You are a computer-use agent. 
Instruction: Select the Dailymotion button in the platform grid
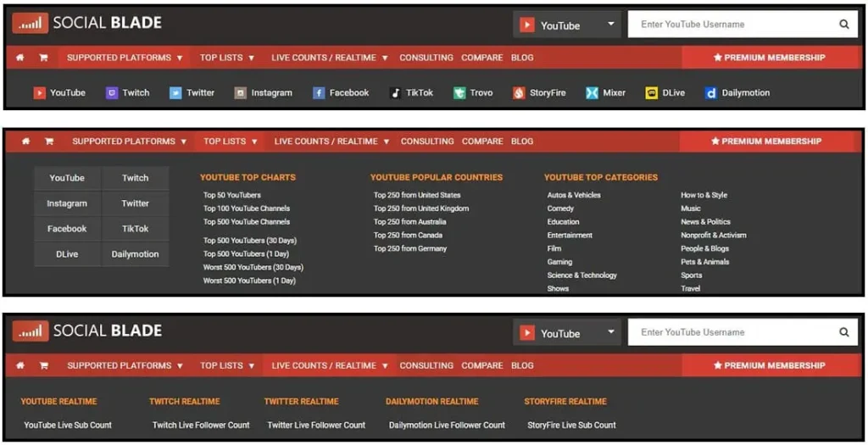135,254
